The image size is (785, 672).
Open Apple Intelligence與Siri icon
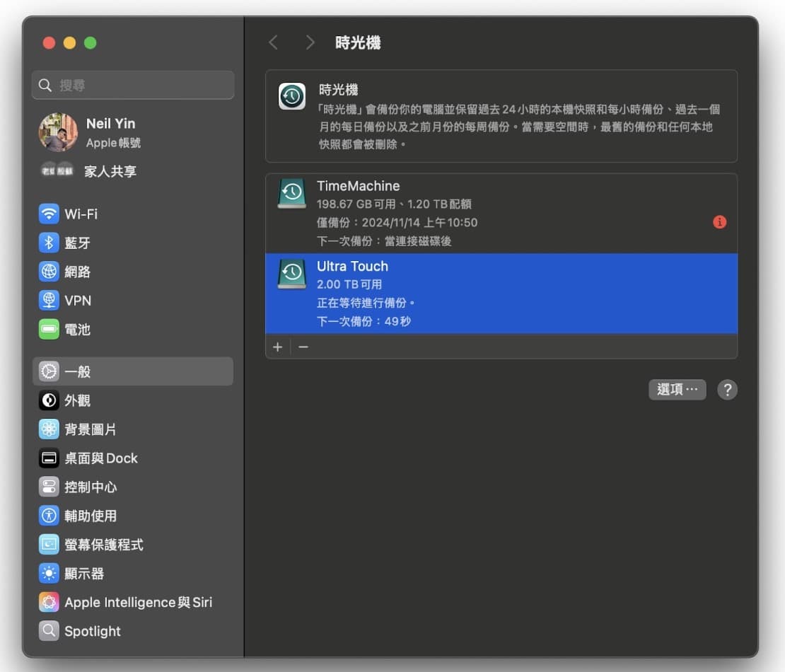coord(49,602)
